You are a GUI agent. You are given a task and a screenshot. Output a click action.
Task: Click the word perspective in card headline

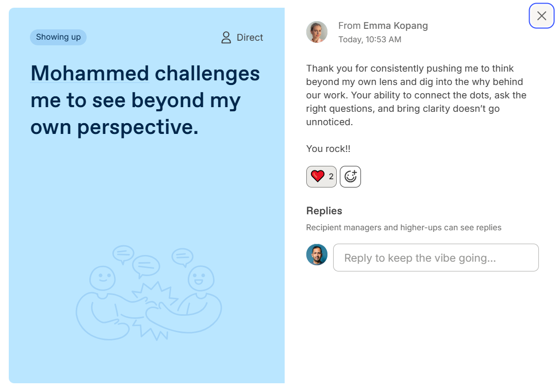tap(138, 127)
